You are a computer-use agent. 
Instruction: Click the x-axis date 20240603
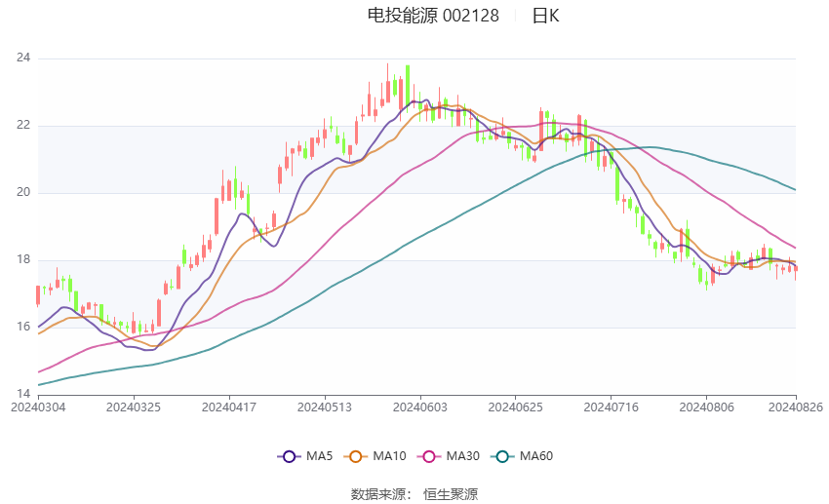tap(419, 407)
